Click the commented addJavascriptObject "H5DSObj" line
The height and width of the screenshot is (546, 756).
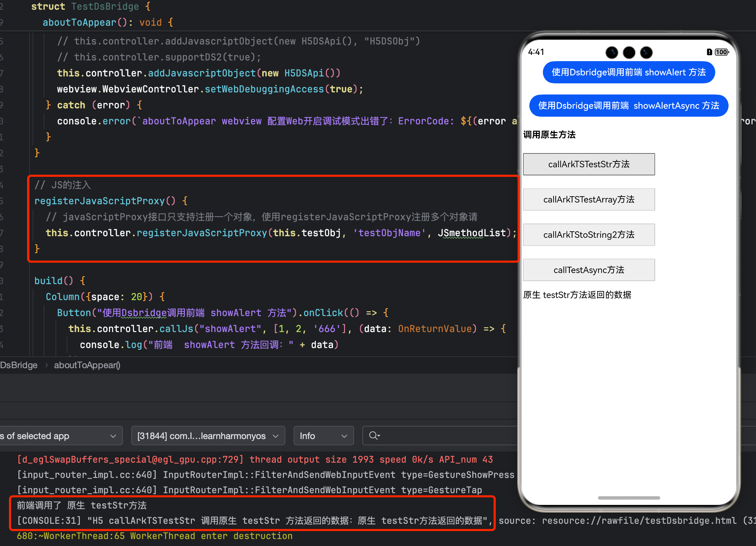point(239,41)
